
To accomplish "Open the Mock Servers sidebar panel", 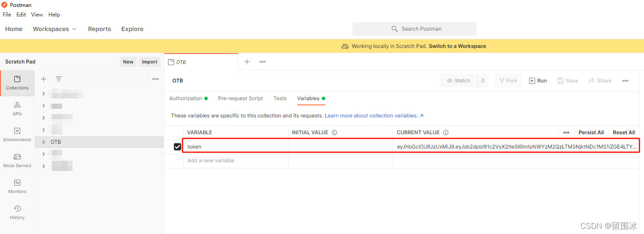I will click(17, 161).
